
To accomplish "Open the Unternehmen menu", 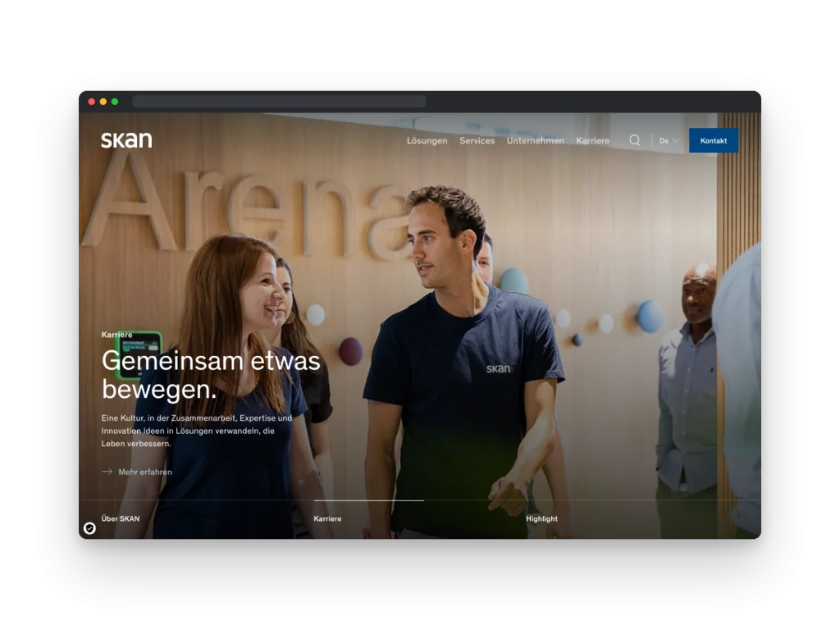I will [x=535, y=140].
